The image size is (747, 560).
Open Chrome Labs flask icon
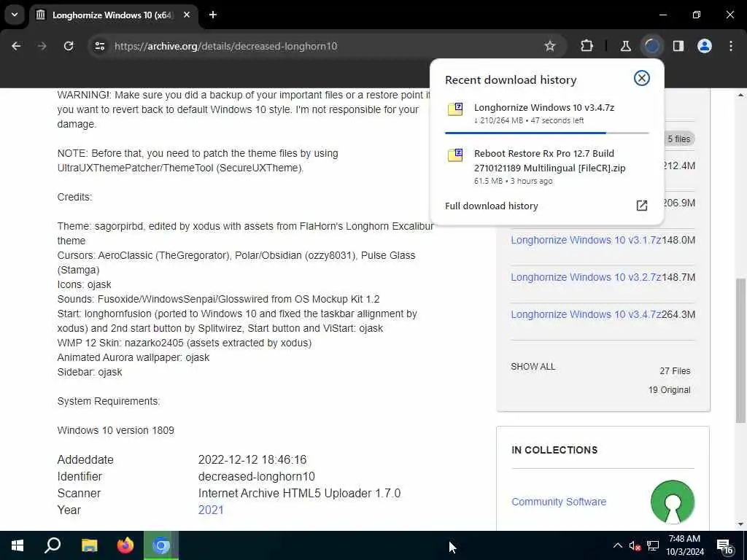pyautogui.click(x=625, y=46)
